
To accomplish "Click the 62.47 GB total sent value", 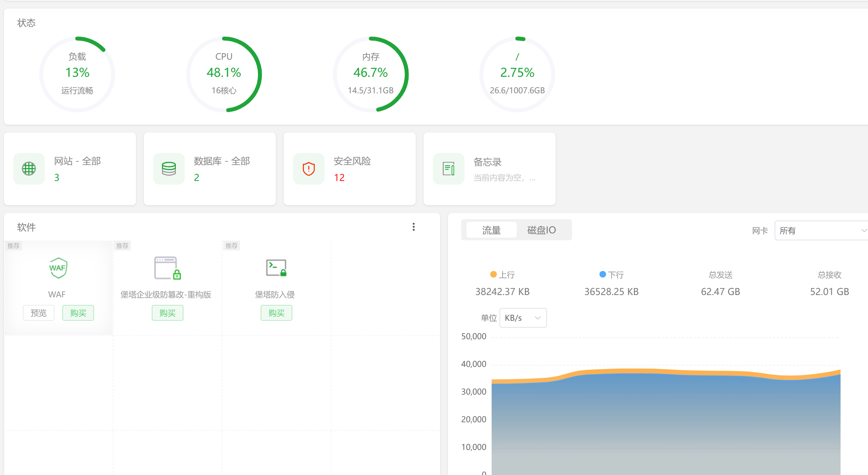I will 721,291.
